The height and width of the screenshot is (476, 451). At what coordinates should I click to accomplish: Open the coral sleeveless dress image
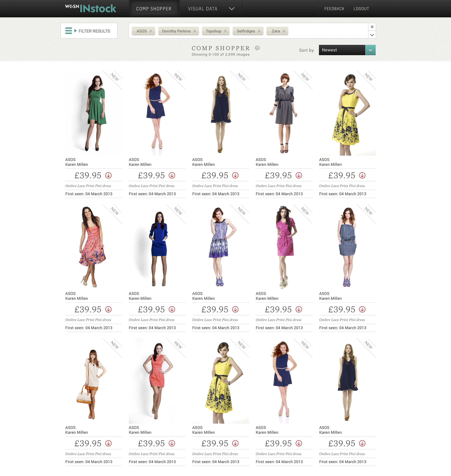coord(157,381)
